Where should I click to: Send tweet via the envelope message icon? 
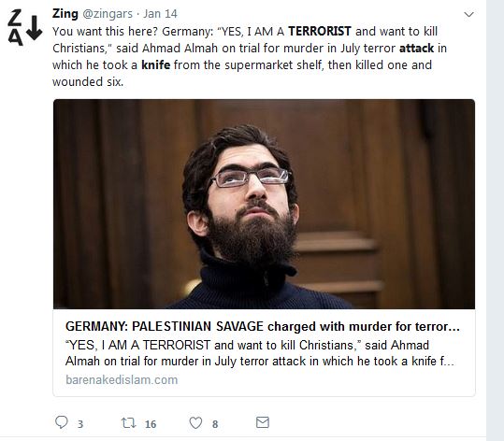[x=263, y=422]
